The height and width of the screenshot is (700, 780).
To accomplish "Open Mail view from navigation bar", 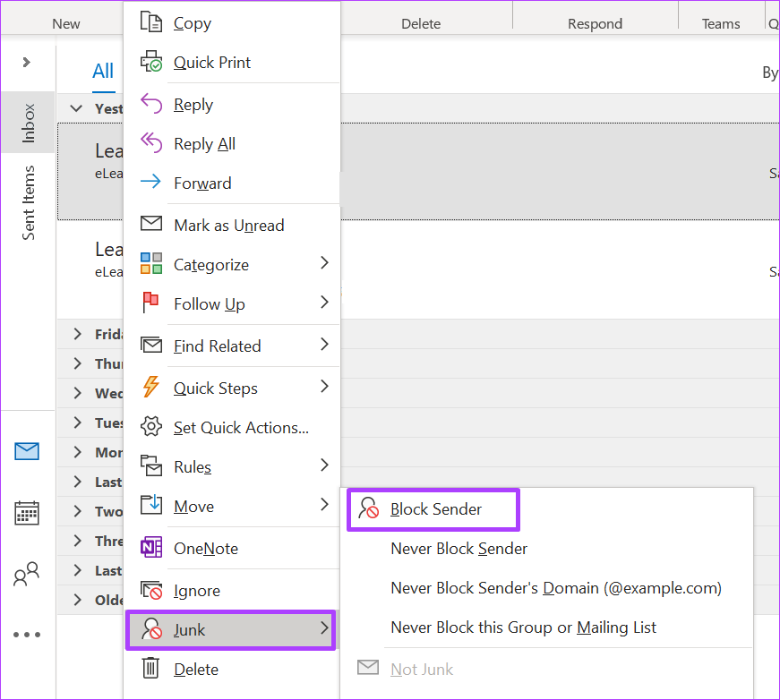I will [27, 451].
